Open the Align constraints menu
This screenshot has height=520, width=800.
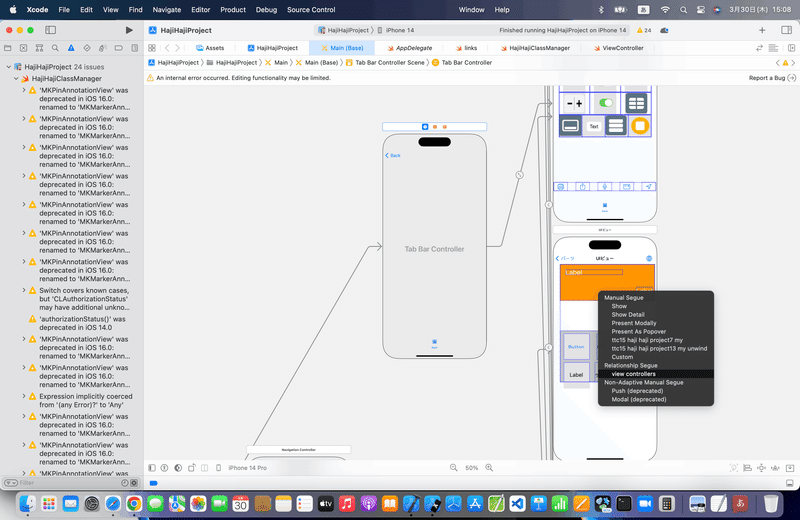coord(747,467)
